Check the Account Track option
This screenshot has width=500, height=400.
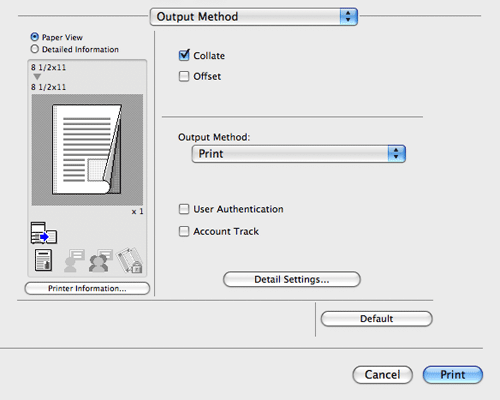tap(184, 231)
